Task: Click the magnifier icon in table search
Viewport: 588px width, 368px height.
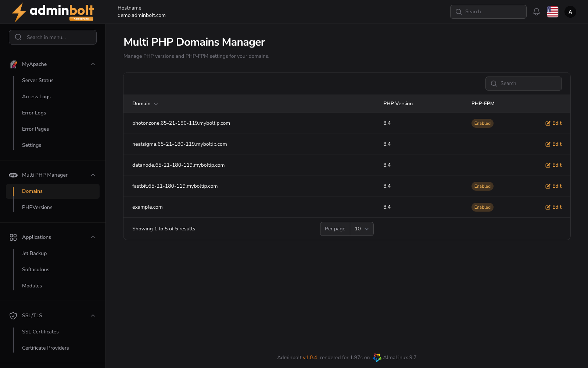Action: click(494, 84)
